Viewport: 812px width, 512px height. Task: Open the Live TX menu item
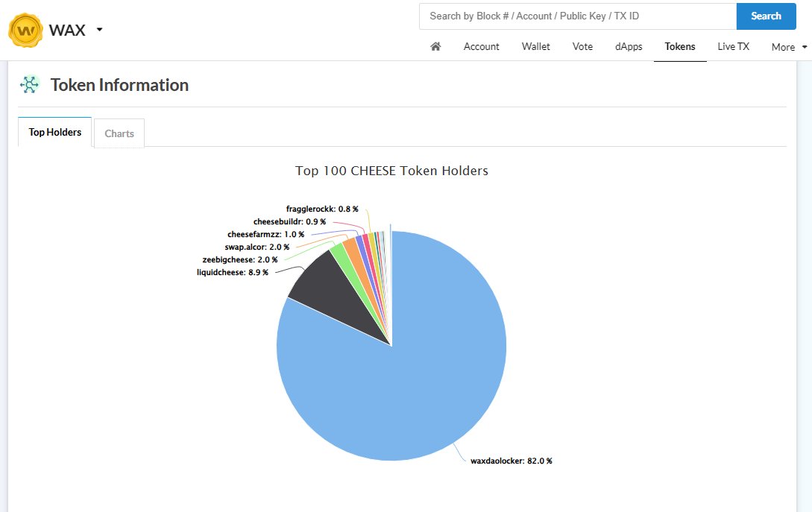[733, 47]
